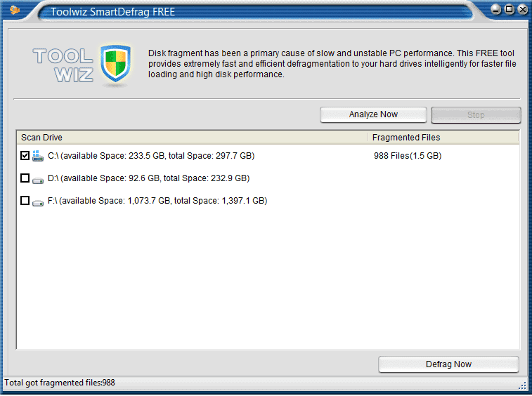532x396 pixels.
Task: Click the resize grip in status bar corner
Action: [522, 386]
